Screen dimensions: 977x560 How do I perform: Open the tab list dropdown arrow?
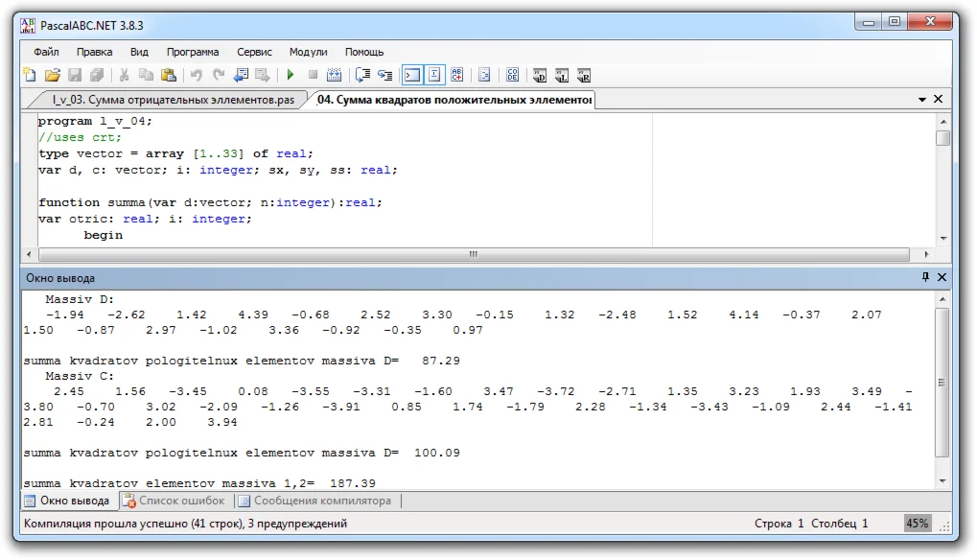click(922, 100)
